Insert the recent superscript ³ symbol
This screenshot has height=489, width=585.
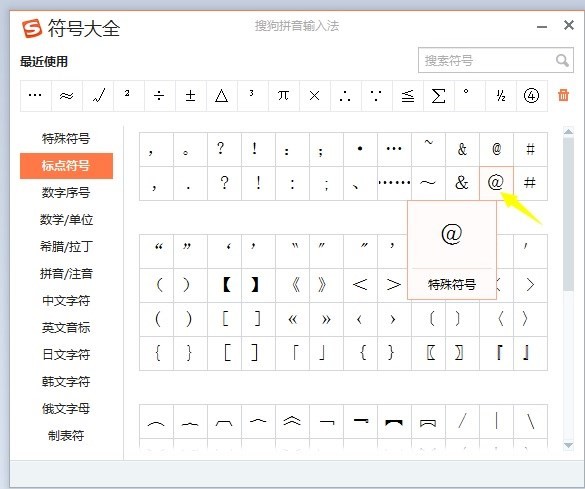(x=253, y=96)
